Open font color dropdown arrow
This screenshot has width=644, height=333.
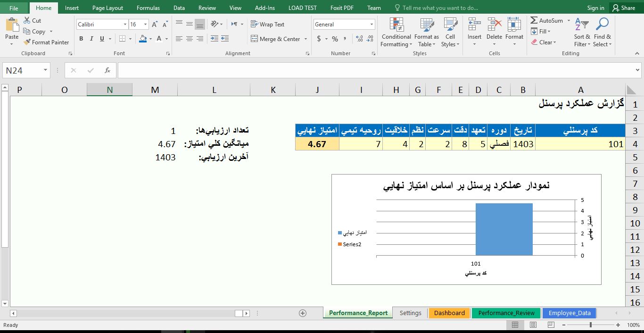click(166, 39)
